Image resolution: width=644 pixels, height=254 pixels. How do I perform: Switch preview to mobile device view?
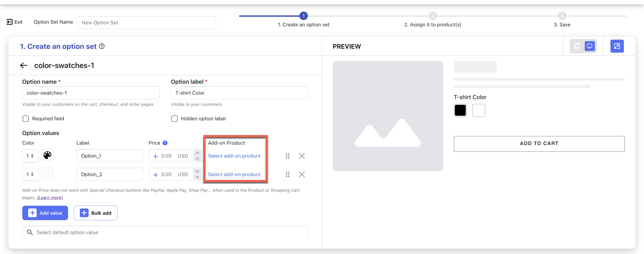pos(577,46)
